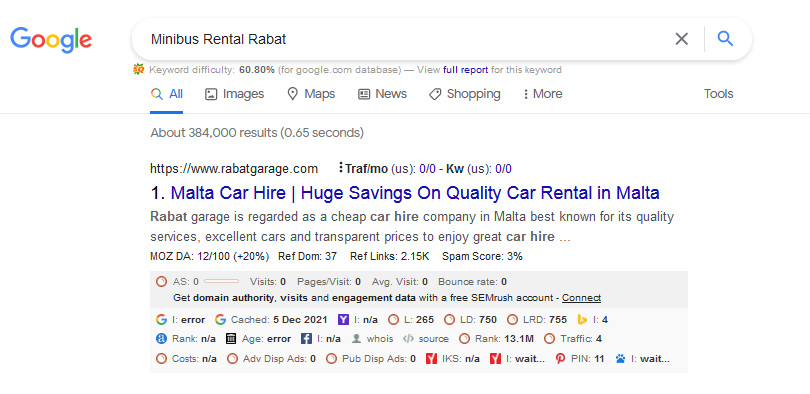Viewport: 810px width, 394px height.
Task: Click the blue magnifier search button
Action: point(725,39)
